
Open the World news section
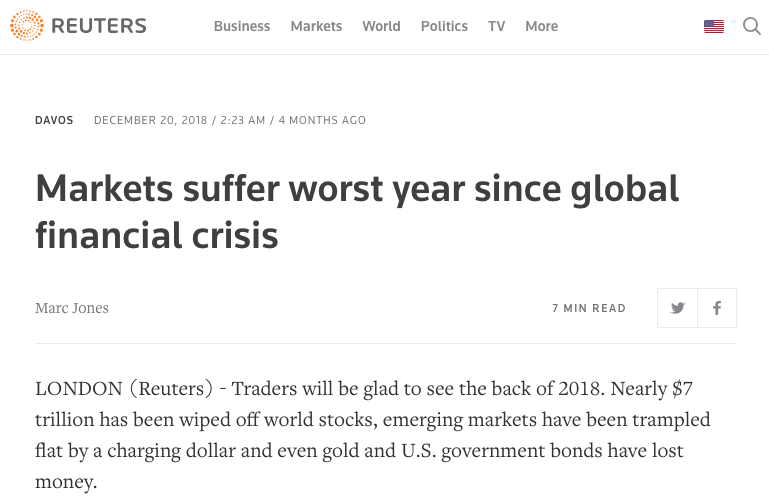tap(381, 26)
